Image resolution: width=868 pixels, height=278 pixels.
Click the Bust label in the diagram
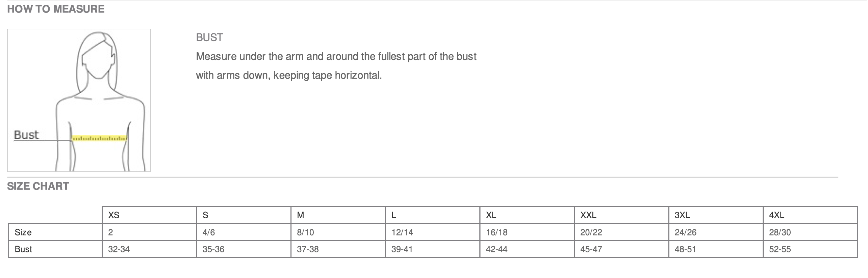pos(26,135)
